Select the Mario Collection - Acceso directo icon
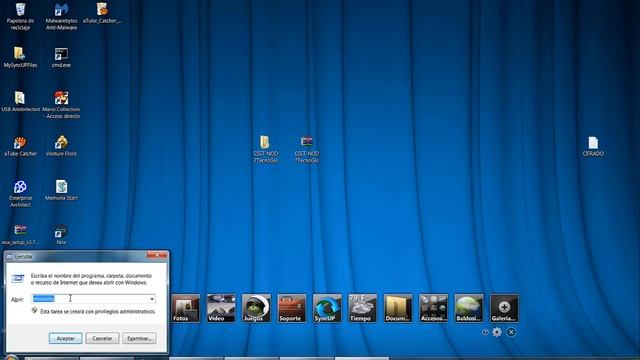 (x=61, y=104)
